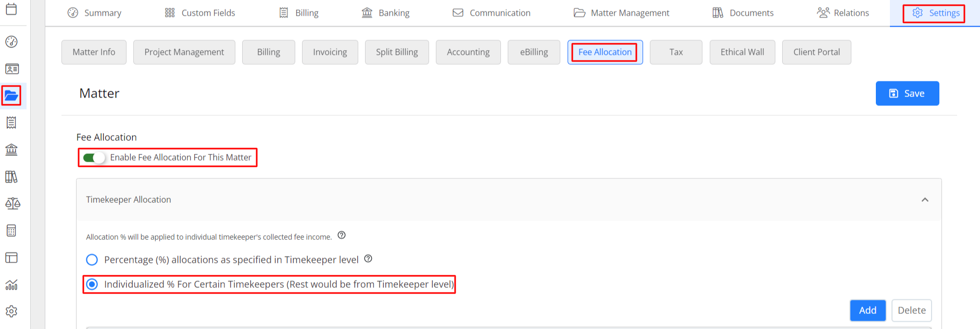Toggle Enable Fee Allocation For This Matter

point(94,157)
